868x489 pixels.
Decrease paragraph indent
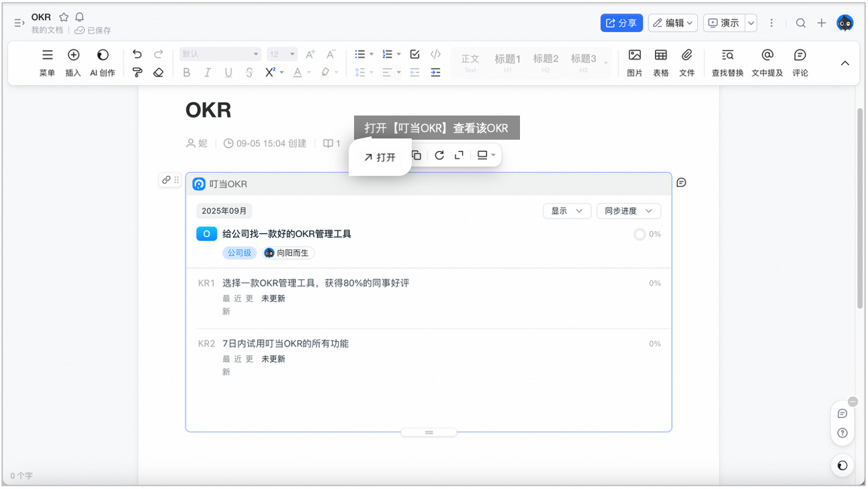point(415,73)
